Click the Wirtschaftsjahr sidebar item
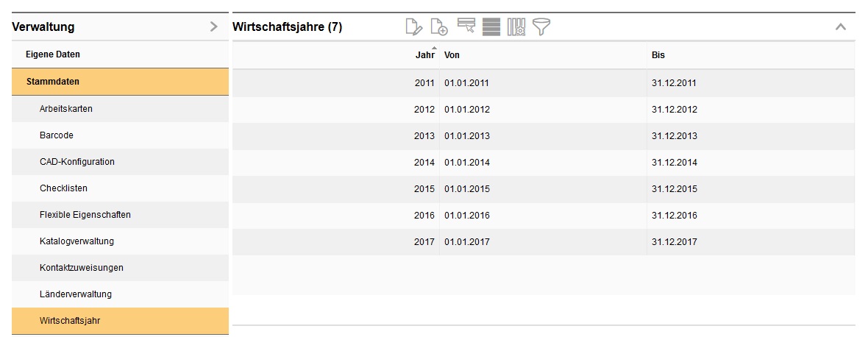The image size is (868, 337). tap(72, 321)
